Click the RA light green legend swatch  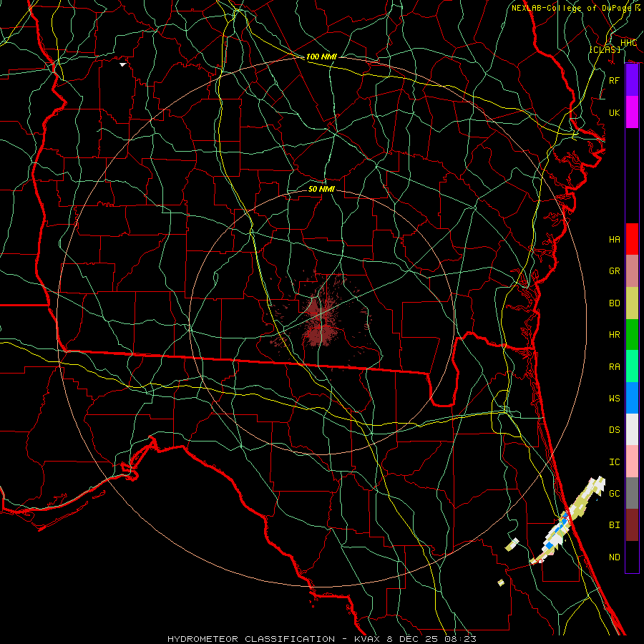[632, 366]
